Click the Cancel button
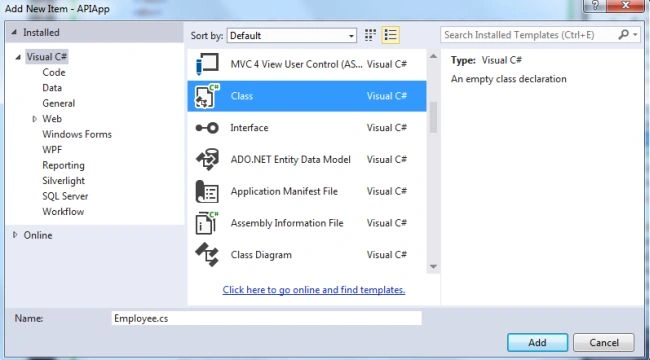The width and height of the screenshot is (650, 360). [x=604, y=343]
